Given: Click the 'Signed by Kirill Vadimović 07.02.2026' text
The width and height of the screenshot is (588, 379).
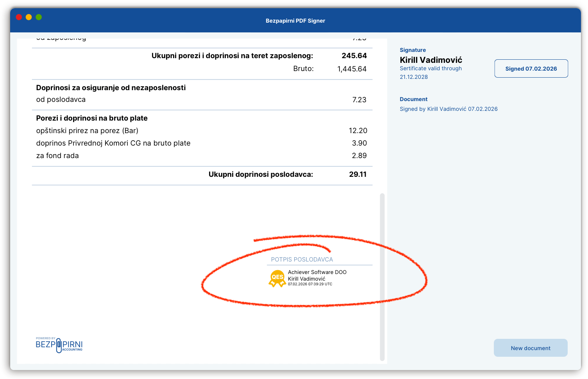Looking at the screenshot, I should (448, 109).
